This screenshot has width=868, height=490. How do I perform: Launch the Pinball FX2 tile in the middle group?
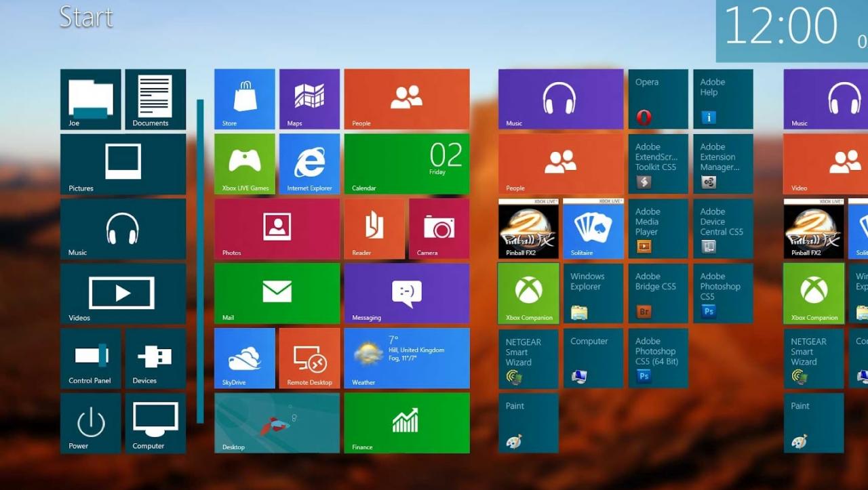528,228
